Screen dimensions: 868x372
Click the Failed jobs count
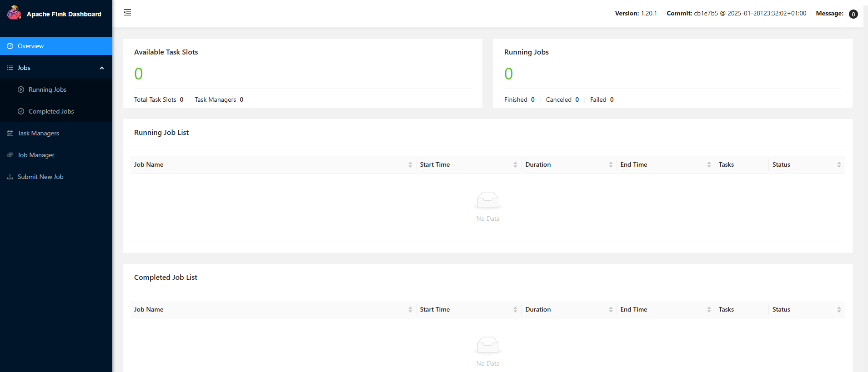(612, 99)
